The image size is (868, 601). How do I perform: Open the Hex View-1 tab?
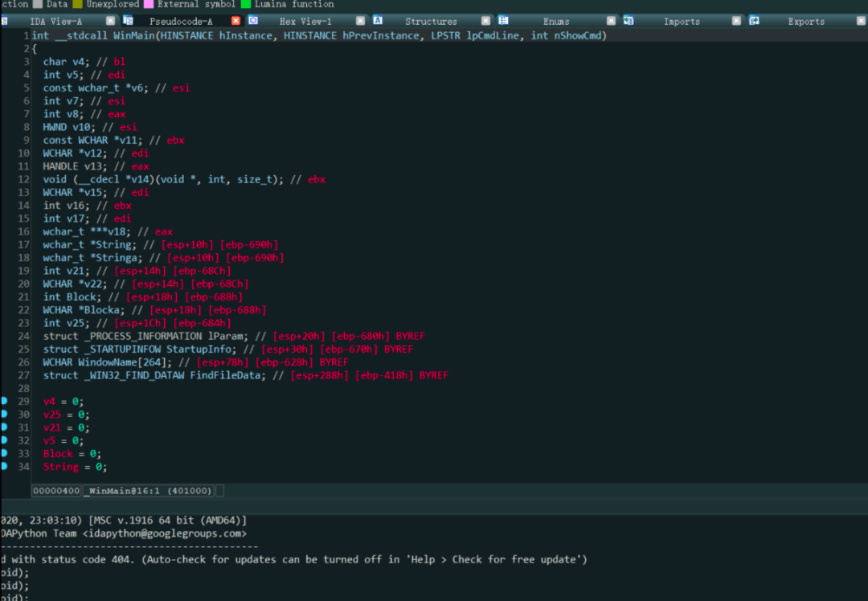[305, 21]
